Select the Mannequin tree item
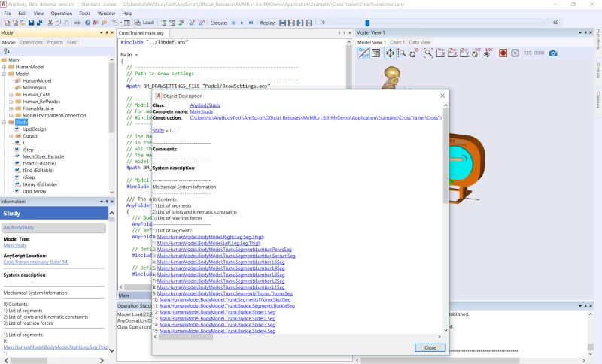 34,88
